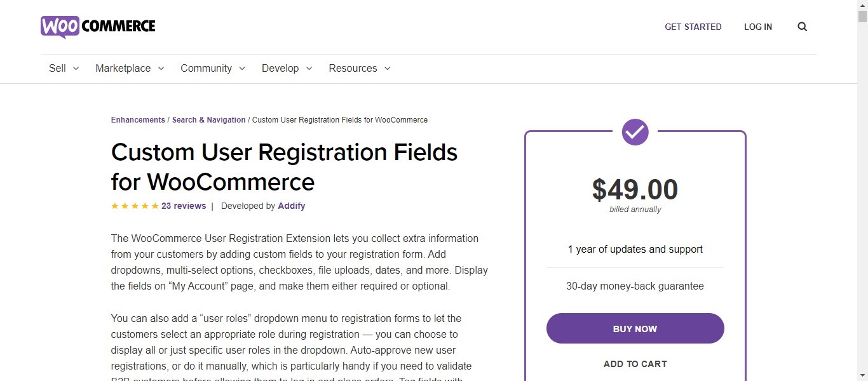
Task: Go to Search & Navigation breadcrumb
Action: [x=208, y=120]
